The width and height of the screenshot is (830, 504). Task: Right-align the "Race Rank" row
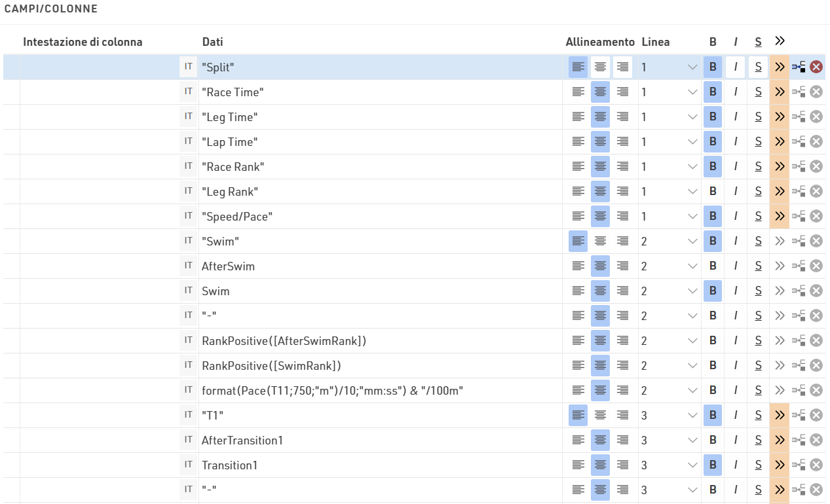(x=622, y=166)
